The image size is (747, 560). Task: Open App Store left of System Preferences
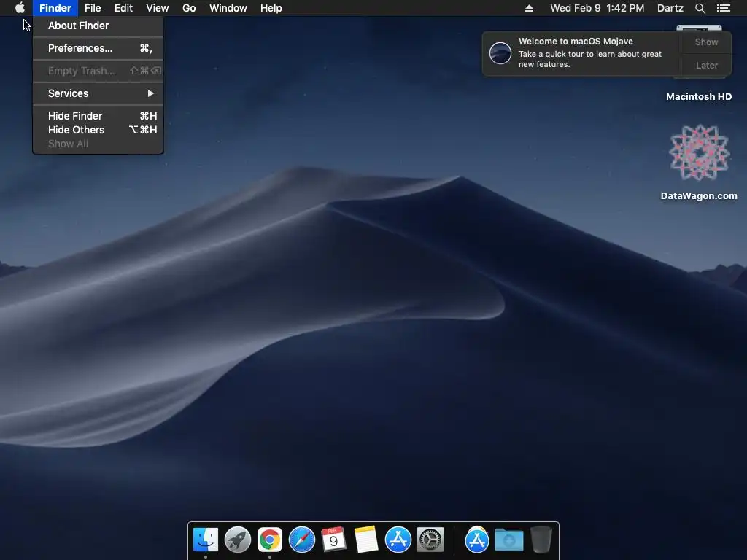(x=398, y=540)
